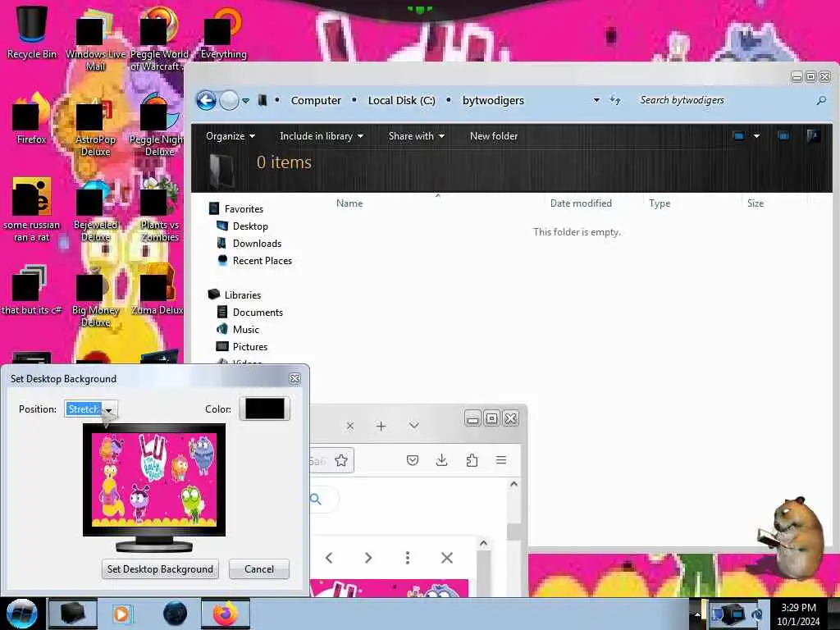Open Firefox downloads arrow icon
Image resolution: width=840 pixels, height=630 pixels.
(442, 460)
